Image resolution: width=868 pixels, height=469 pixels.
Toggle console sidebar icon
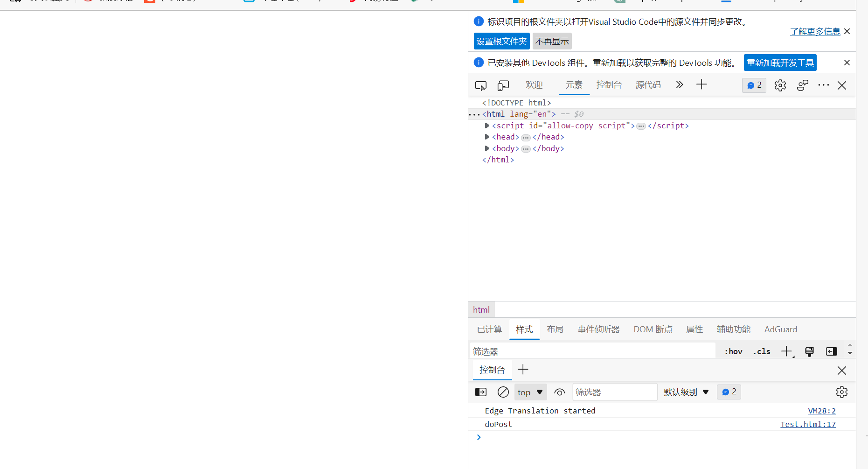[x=480, y=392]
